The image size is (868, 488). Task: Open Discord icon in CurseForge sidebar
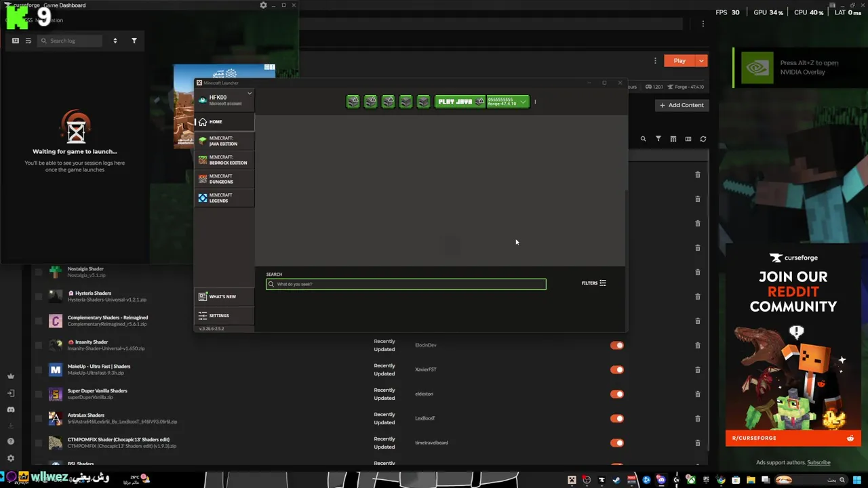click(x=11, y=410)
